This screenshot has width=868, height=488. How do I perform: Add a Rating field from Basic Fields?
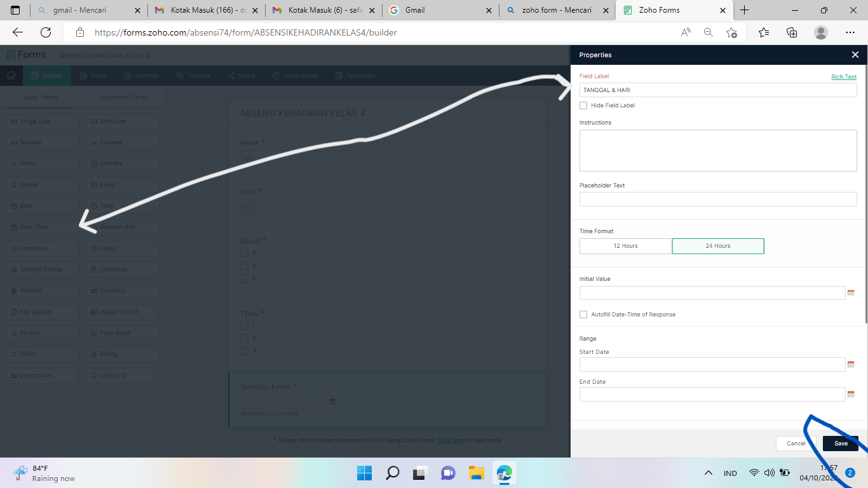[x=123, y=354]
